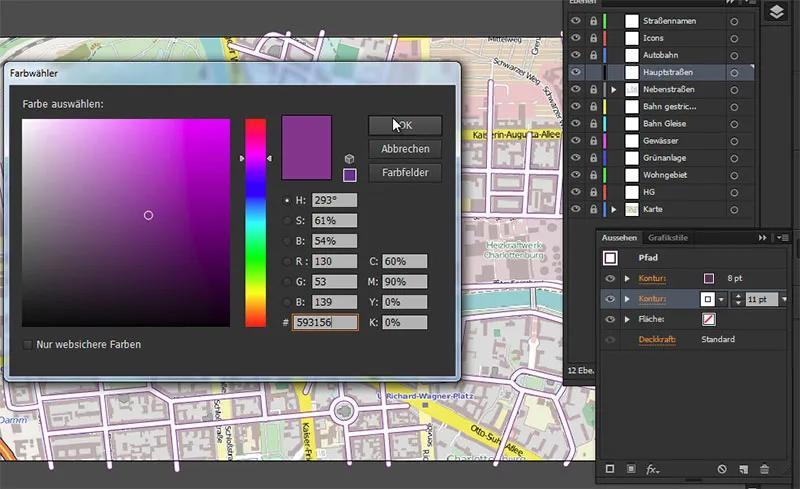Unlock the Wohngebiet layer
The width and height of the screenshot is (800, 489).
(x=593, y=175)
